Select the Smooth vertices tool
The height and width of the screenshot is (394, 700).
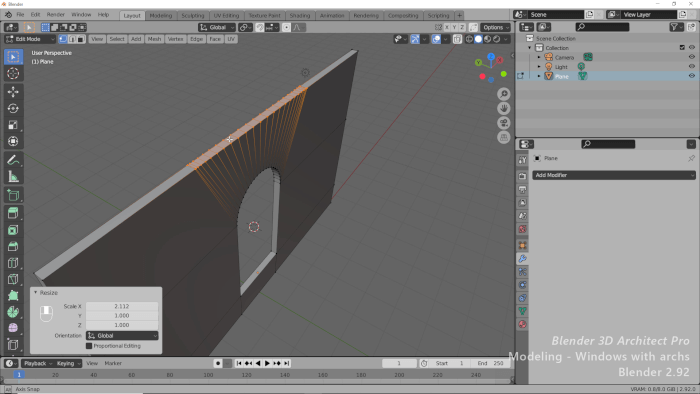click(13, 328)
